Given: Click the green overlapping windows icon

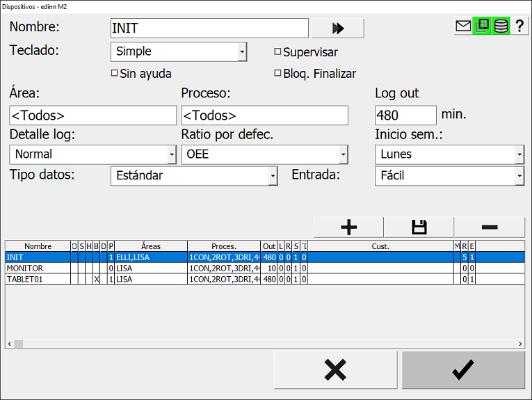Looking at the screenshot, I should pos(482,26).
